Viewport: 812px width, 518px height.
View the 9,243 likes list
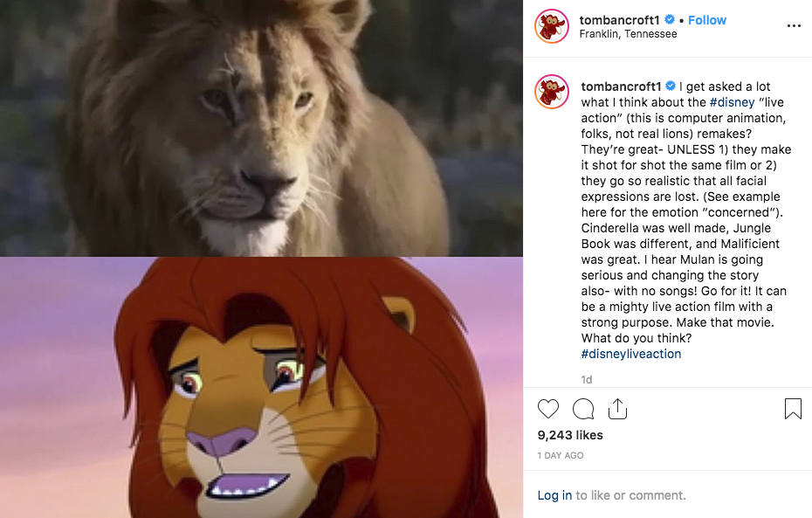[570, 435]
